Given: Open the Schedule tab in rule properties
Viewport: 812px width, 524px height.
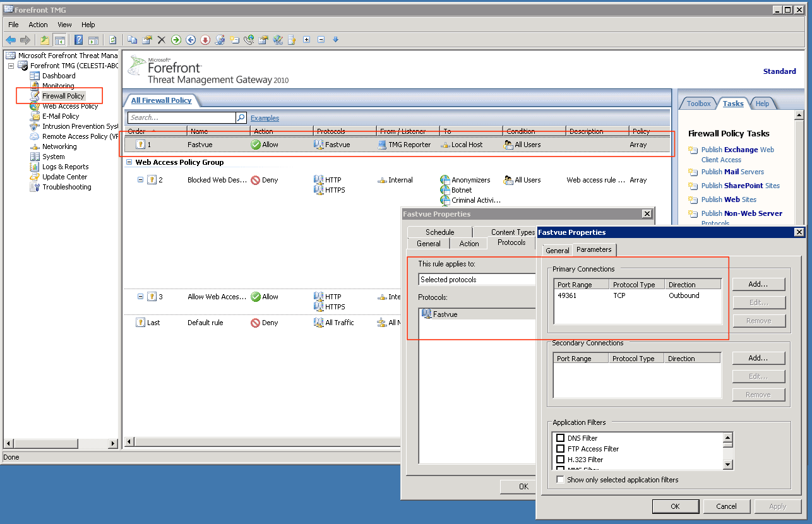Looking at the screenshot, I should click(440, 232).
